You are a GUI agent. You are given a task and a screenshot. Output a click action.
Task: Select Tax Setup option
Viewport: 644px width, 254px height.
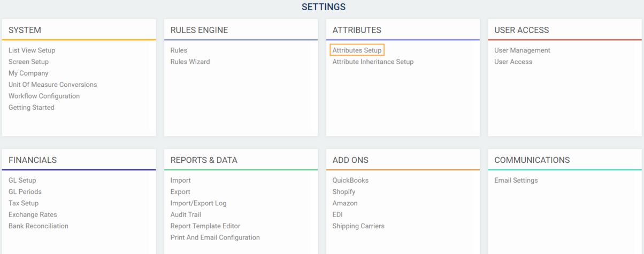click(24, 203)
